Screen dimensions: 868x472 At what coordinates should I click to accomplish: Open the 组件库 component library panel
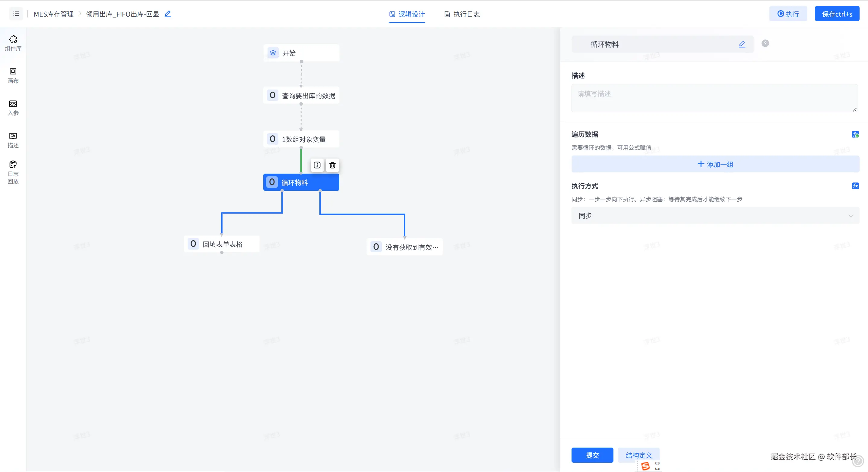click(13, 43)
